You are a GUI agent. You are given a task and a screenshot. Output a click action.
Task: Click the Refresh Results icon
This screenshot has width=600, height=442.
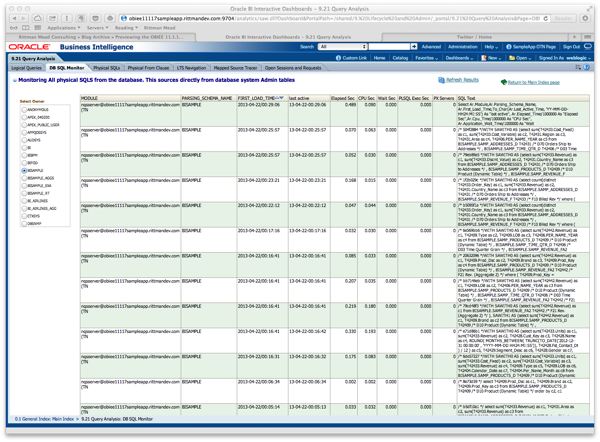pos(441,80)
